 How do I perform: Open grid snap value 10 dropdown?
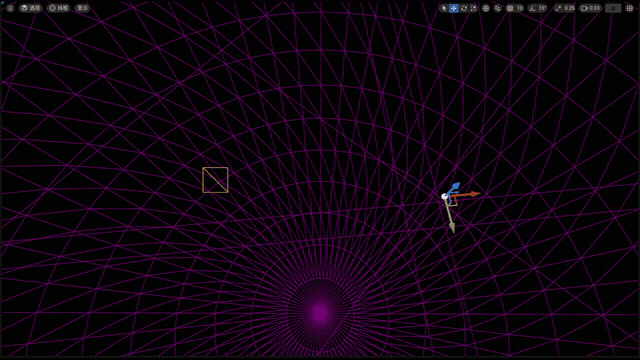coord(520,8)
